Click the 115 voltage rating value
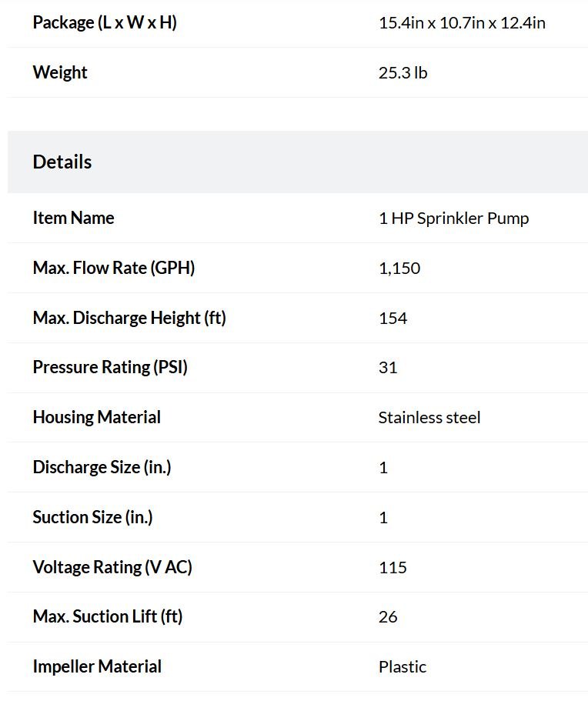The width and height of the screenshot is (588, 701). [x=393, y=567]
